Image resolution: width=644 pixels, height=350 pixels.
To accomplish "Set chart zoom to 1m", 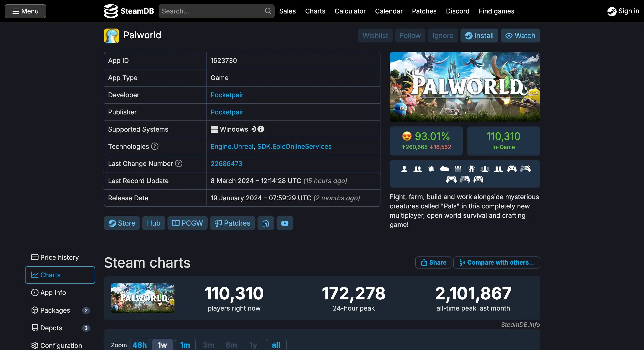I will (185, 345).
